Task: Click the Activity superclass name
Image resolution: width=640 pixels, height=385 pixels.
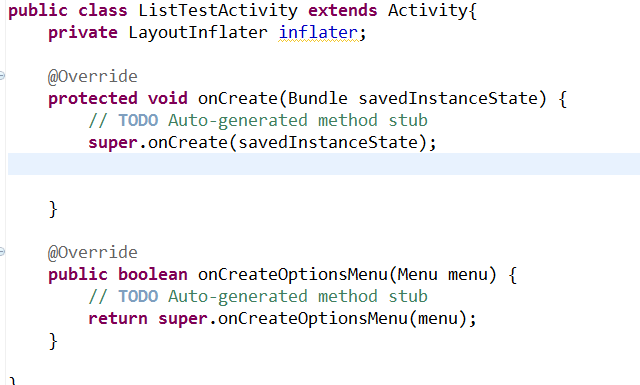Action: click(427, 11)
